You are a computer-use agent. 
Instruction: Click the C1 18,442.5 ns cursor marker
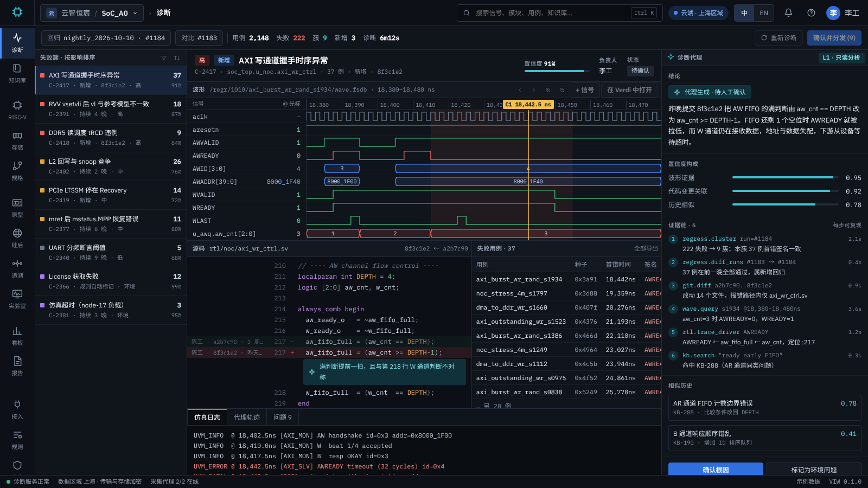(x=528, y=105)
